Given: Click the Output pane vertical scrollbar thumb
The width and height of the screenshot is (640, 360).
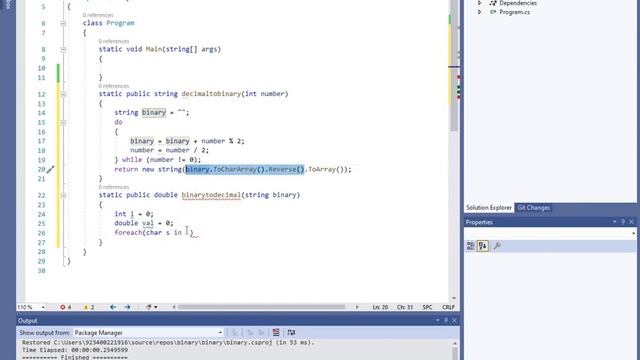Looking at the screenshot, I should point(455,353).
